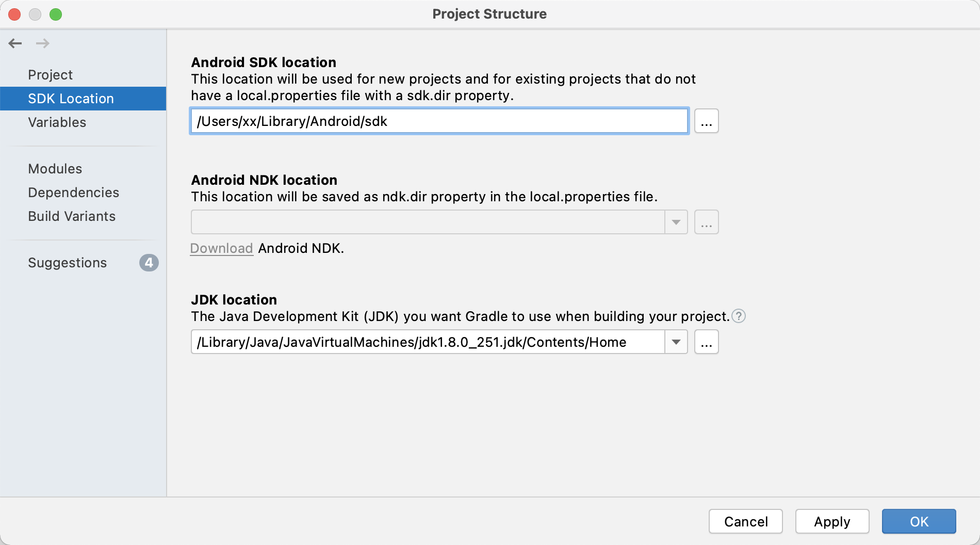Click the green zoom window button
The height and width of the screenshot is (545, 980).
56,14
